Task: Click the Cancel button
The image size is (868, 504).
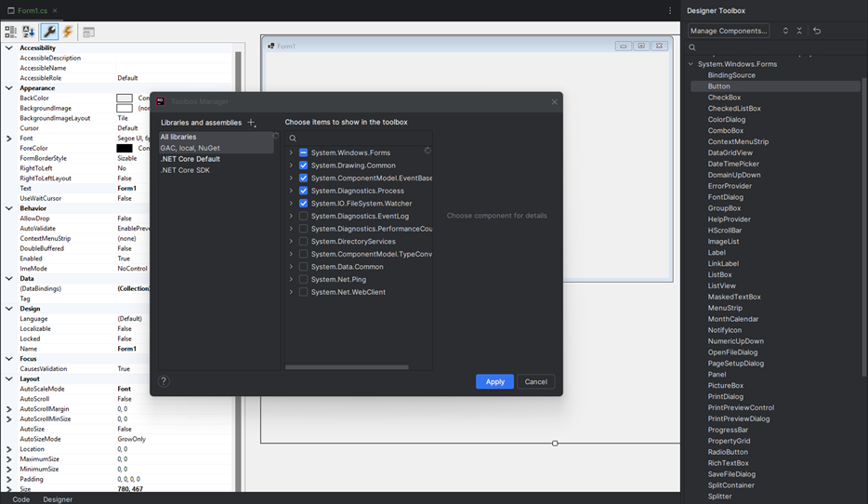Action: click(536, 381)
